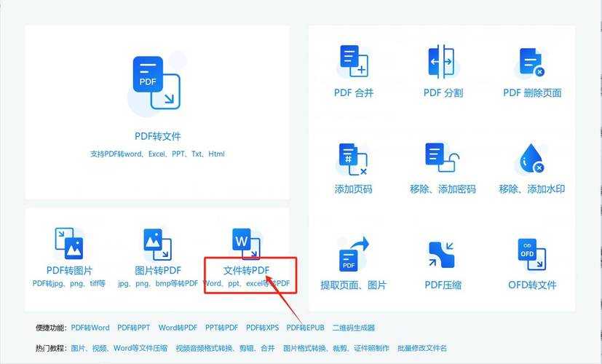Select the 提取页面、图片 icon
Viewport: 602px width, 364px height.
pyautogui.click(x=354, y=254)
